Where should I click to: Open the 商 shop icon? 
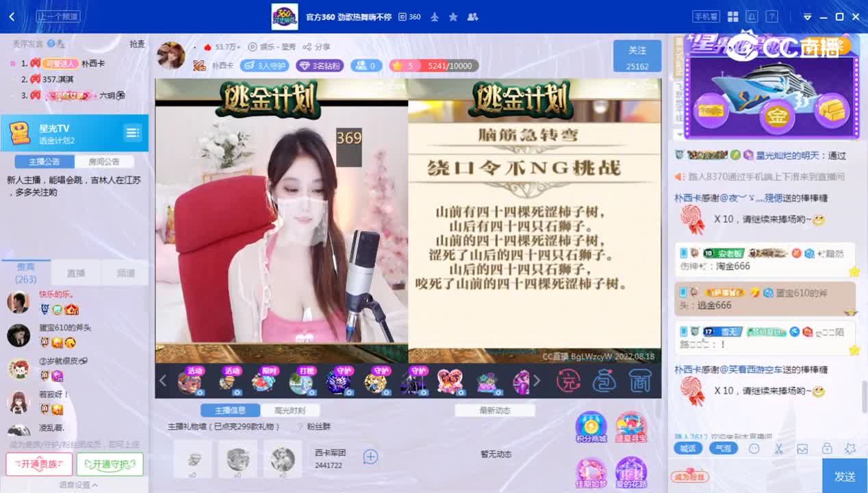coord(639,381)
